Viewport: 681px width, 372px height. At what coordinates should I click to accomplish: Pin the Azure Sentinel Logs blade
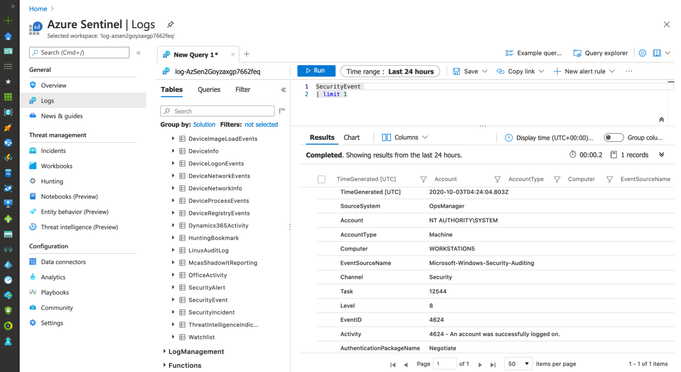click(x=170, y=24)
